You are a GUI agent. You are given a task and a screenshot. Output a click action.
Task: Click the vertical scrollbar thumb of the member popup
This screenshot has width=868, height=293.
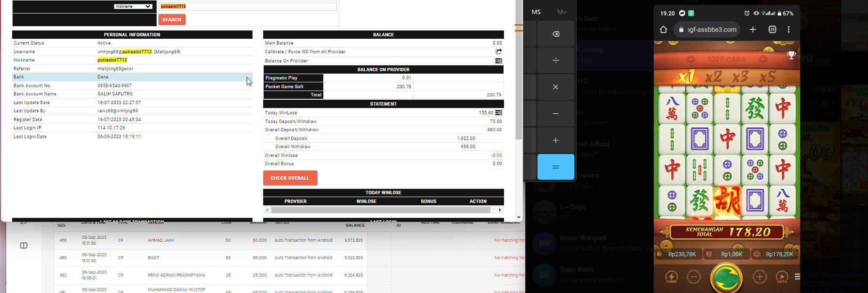(x=519, y=70)
